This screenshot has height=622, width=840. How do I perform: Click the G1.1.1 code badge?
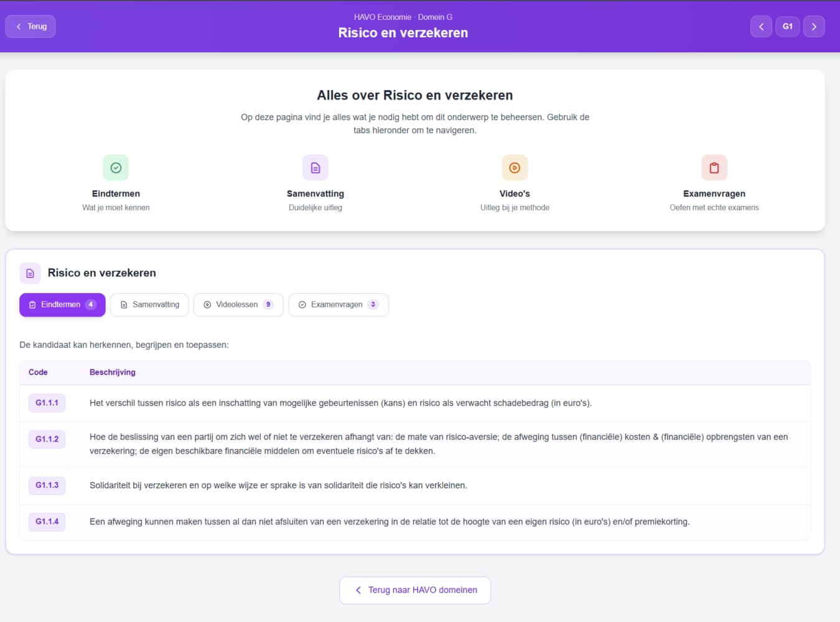(47, 403)
